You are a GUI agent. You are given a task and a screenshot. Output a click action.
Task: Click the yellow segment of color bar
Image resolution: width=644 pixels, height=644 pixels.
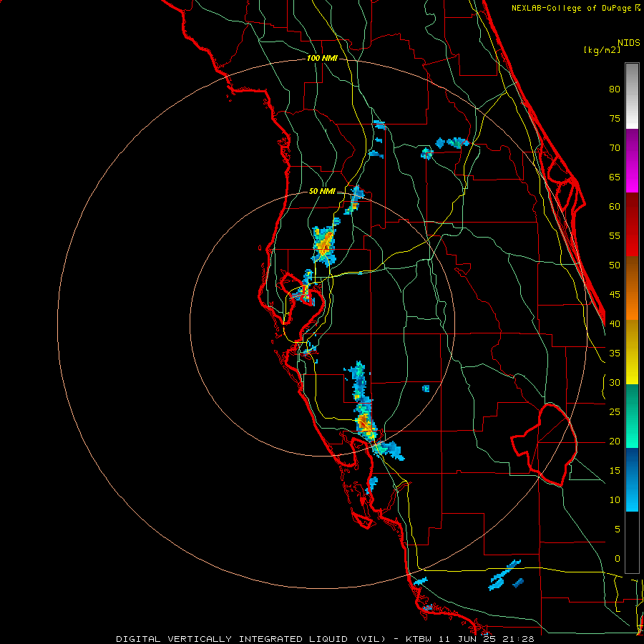(632, 352)
